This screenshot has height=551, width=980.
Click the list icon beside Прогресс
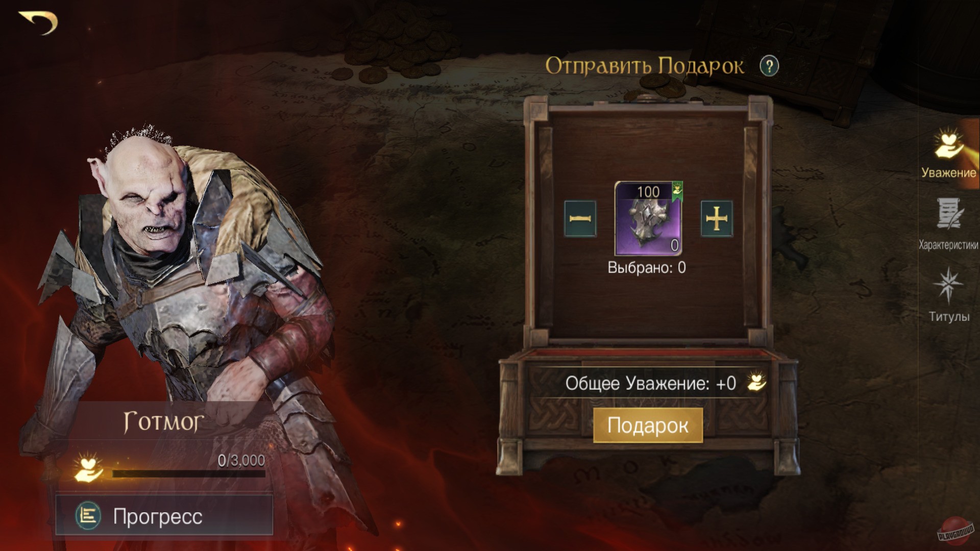(88, 516)
